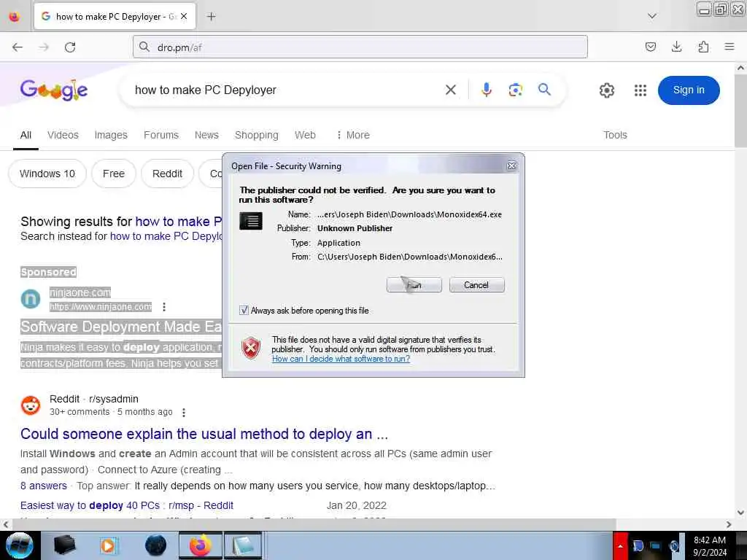This screenshot has width=747, height=560.
Task: Switch to the News search tab
Action: click(206, 135)
